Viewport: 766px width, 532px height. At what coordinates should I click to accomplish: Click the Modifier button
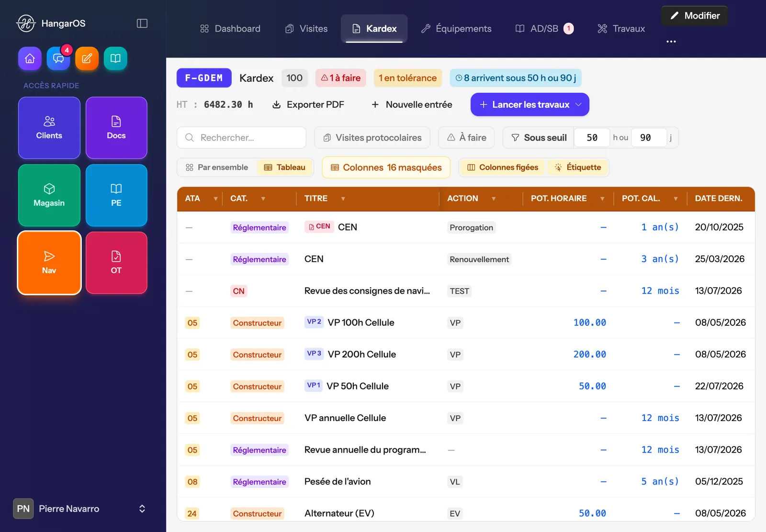695,16
